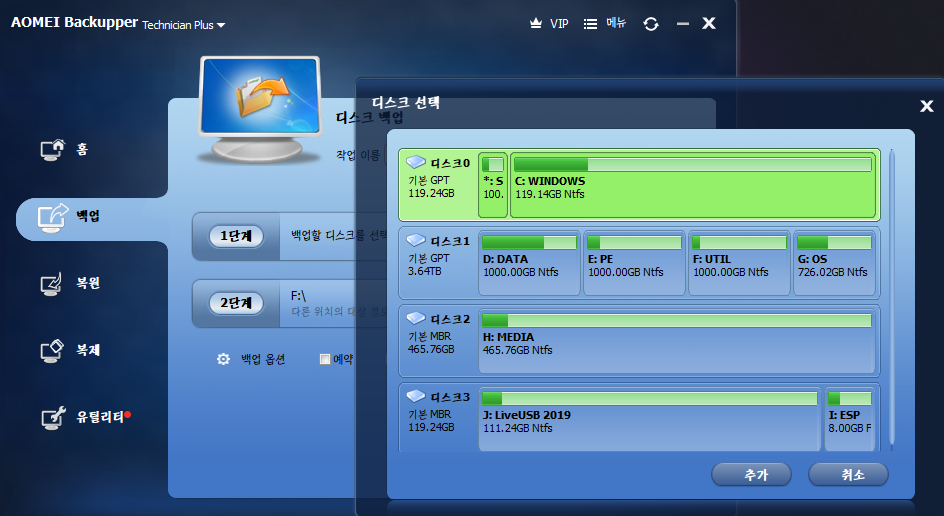944x516 pixels.
Task: Click the 2단계 step button
Action: click(236, 303)
